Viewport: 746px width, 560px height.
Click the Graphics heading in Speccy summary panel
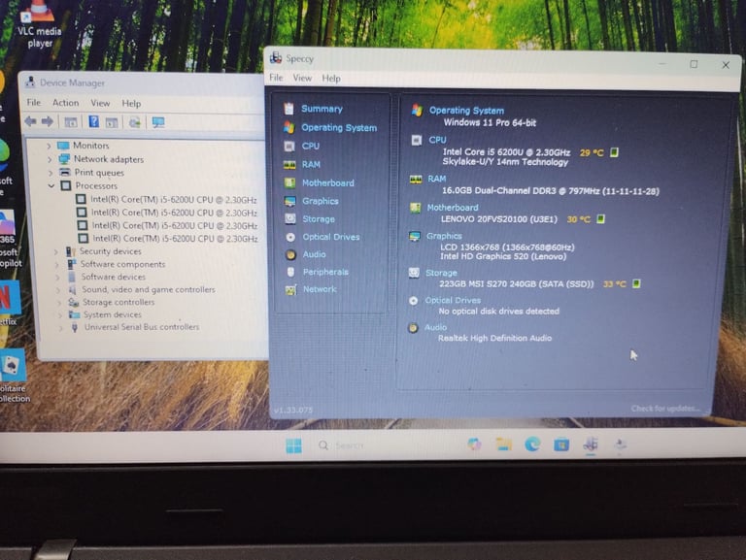point(444,236)
